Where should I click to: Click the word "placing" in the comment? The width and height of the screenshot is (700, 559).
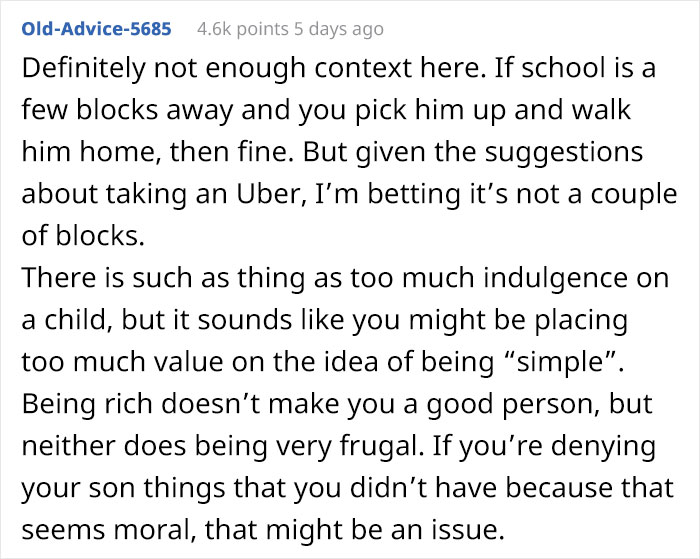point(581,320)
